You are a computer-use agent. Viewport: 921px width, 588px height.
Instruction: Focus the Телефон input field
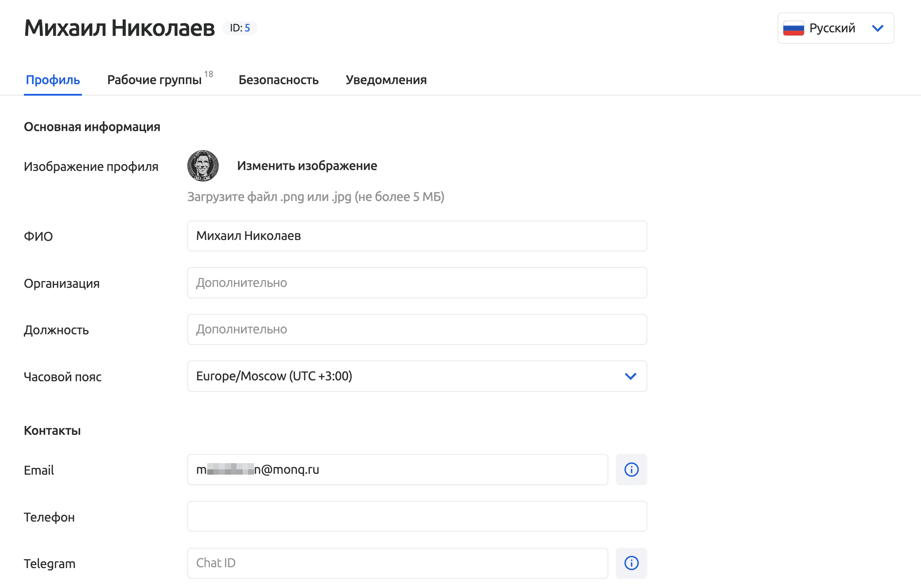(x=417, y=516)
